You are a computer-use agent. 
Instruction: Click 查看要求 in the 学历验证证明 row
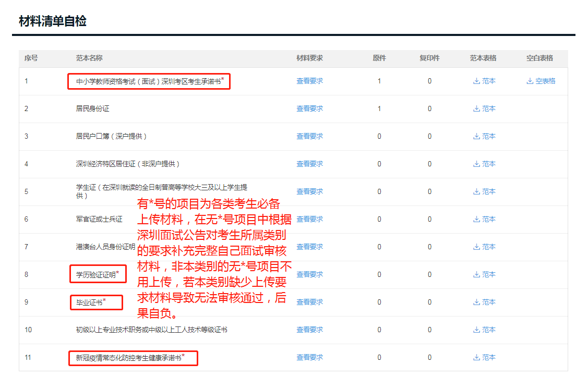[x=309, y=274]
